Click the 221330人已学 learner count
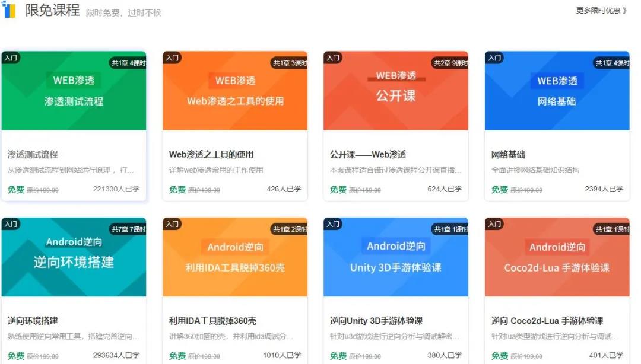The height and width of the screenshot is (364, 641). point(116,189)
